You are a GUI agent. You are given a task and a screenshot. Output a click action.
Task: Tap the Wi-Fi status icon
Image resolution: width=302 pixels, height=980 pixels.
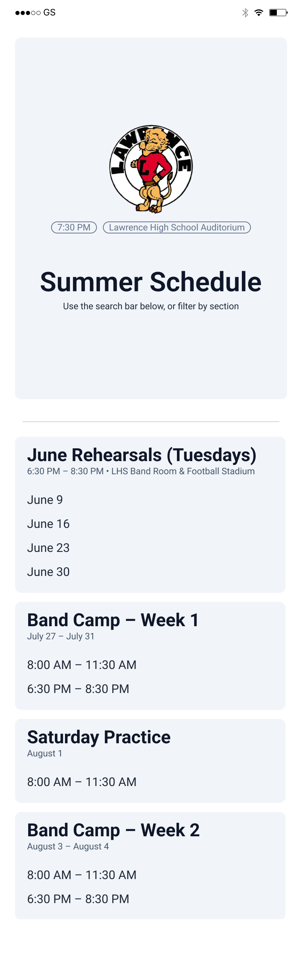pyautogui.click(x=258, y=12)
